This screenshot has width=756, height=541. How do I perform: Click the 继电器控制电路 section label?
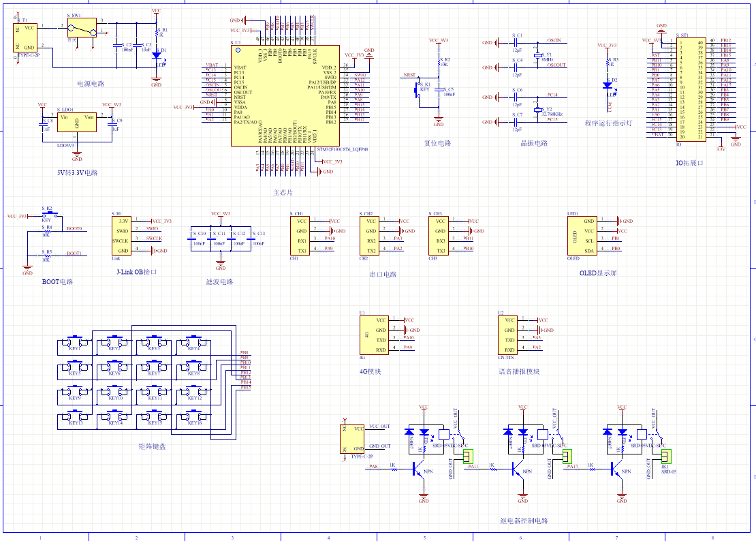[524, 521]
